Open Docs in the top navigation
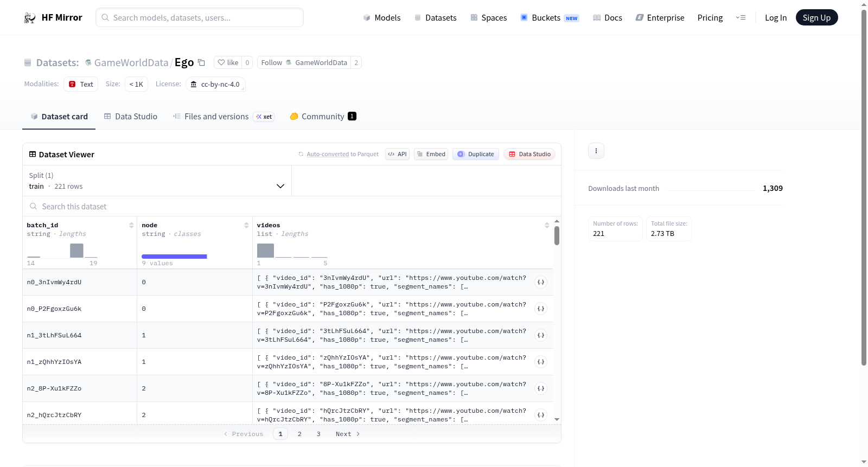868x467 pixels. (x=607, y=17)
